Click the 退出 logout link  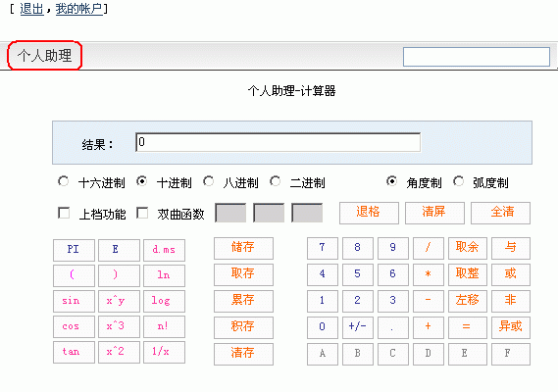pos(31,9)
